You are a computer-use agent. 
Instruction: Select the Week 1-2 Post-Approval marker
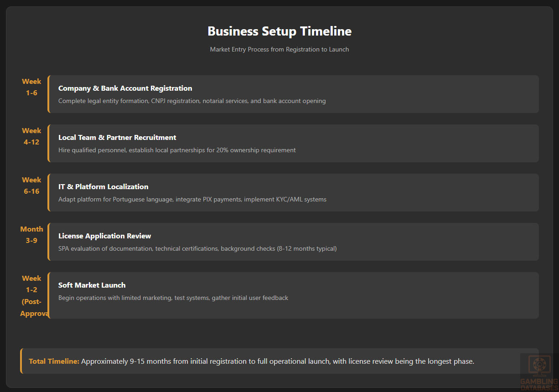pos(31,295)
